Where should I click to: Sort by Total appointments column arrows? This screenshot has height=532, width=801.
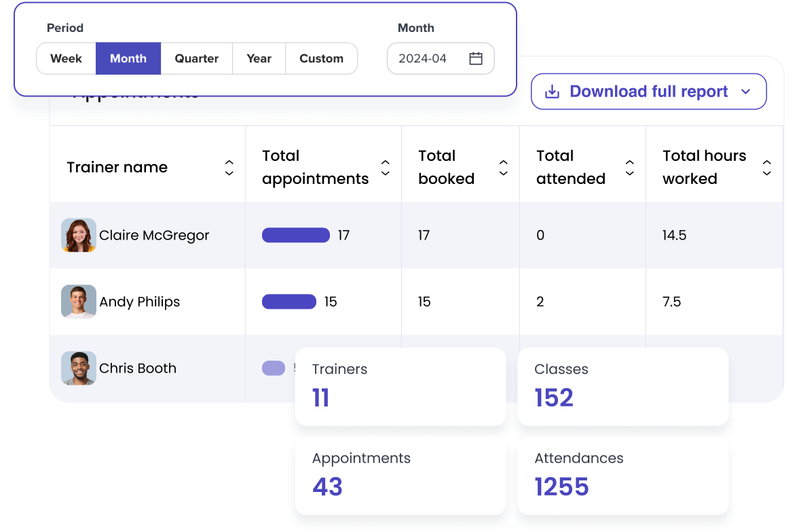tap(386, 168)
